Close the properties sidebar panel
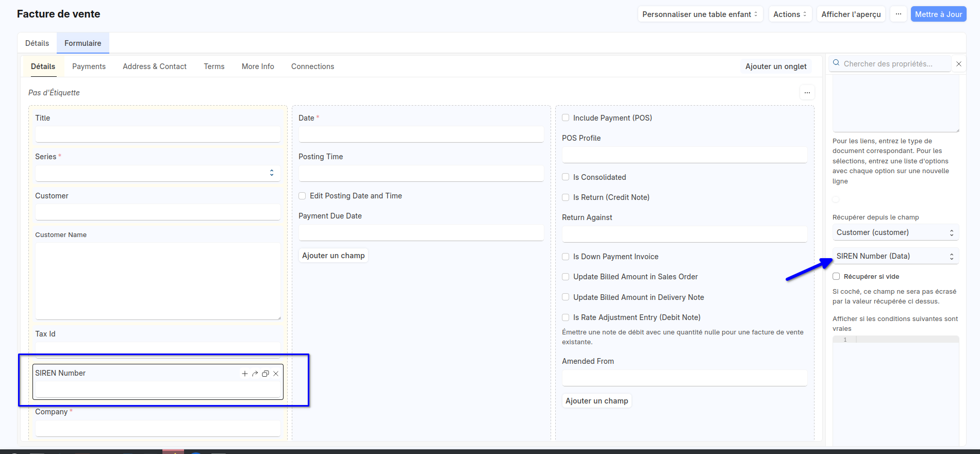980x454 pixels. coord(959,64)
